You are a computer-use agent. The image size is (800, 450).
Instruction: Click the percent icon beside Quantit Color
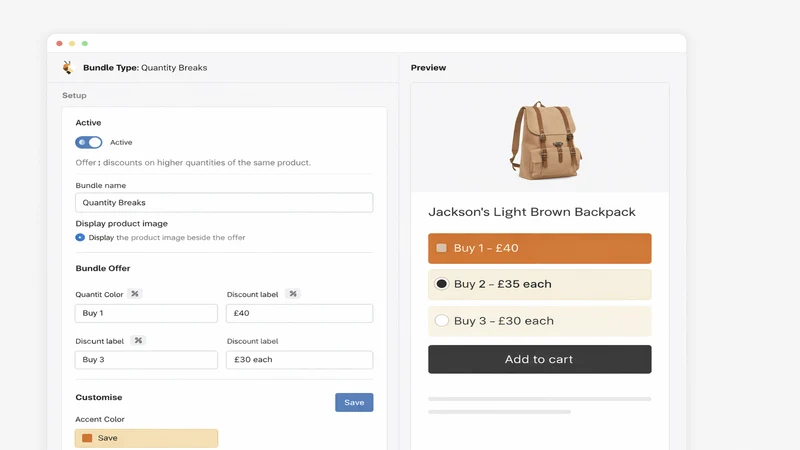pyautogui.click(x=135, y=294)
